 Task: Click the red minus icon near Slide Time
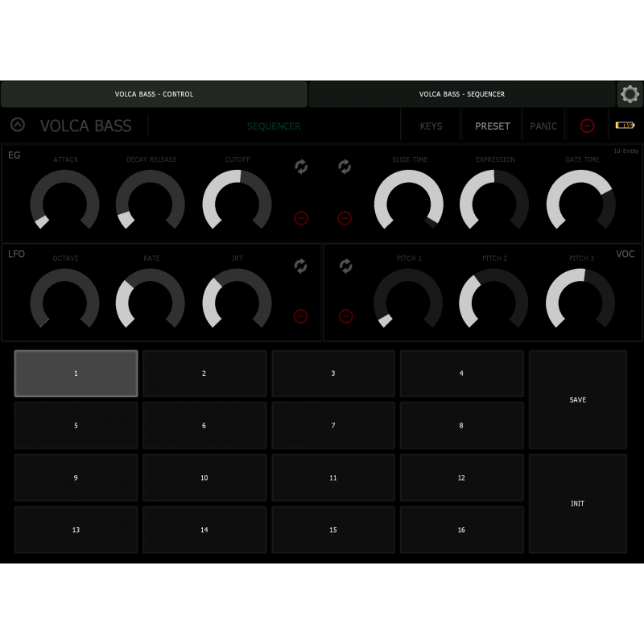345,218
